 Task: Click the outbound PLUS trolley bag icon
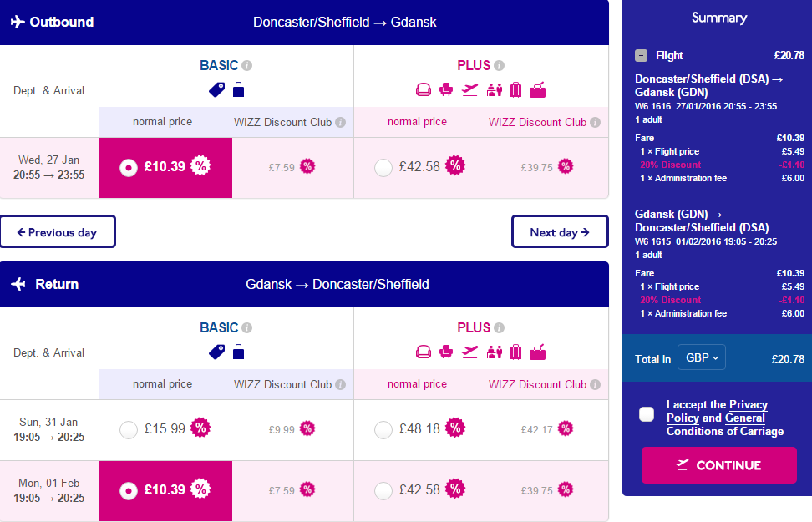coord(515,89)
